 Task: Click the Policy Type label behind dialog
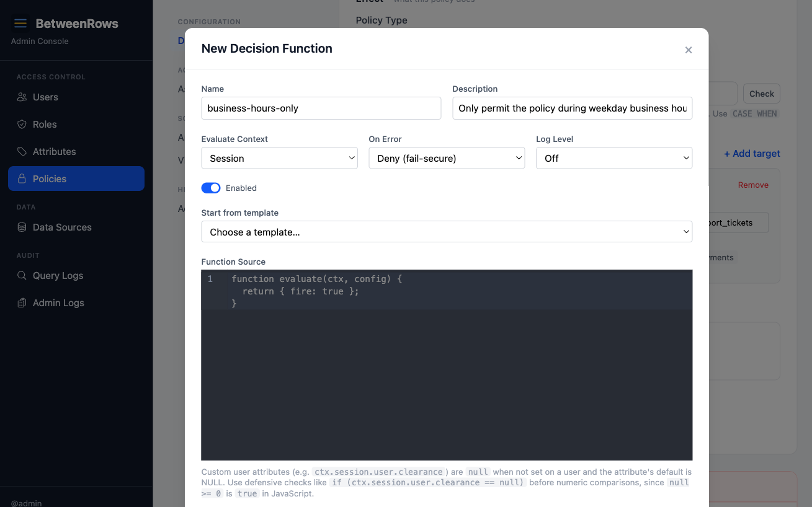[x=381, y=20]
